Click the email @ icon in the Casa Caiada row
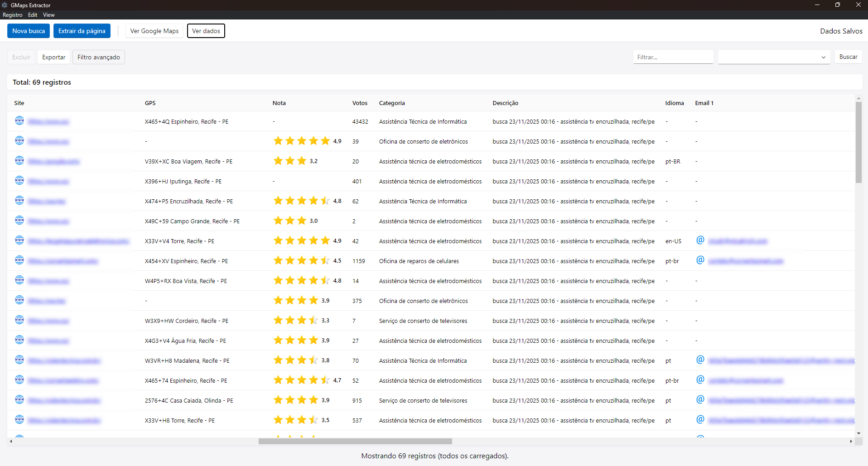 [x=700, y=399]
